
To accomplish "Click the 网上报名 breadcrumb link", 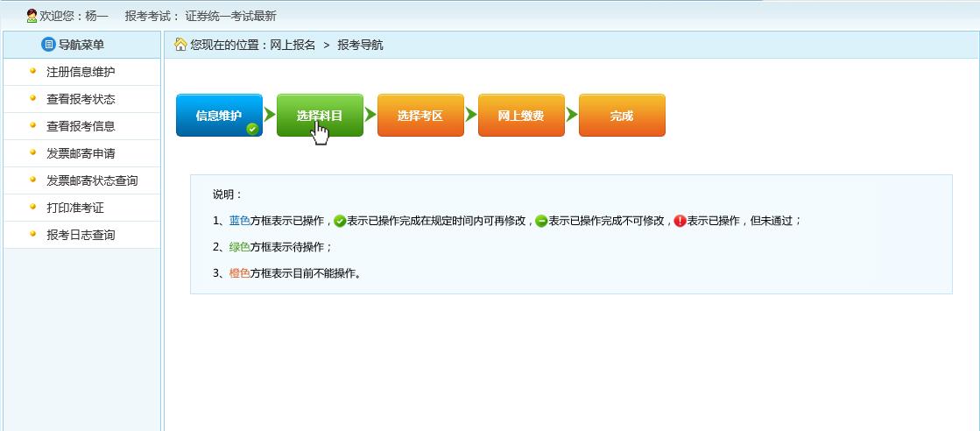I will point(293,45).
